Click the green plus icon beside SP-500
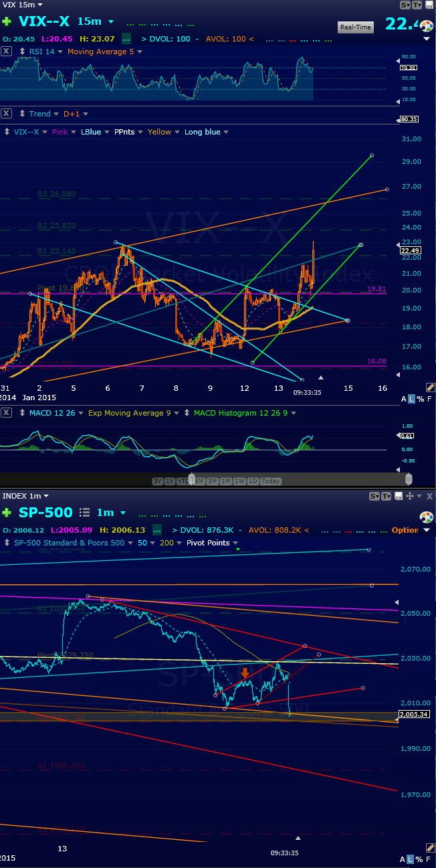 (x=7, y=513)
